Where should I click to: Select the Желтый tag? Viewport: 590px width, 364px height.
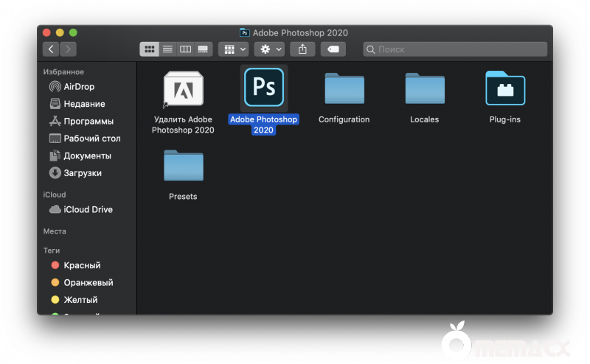[x=74, y=300]
